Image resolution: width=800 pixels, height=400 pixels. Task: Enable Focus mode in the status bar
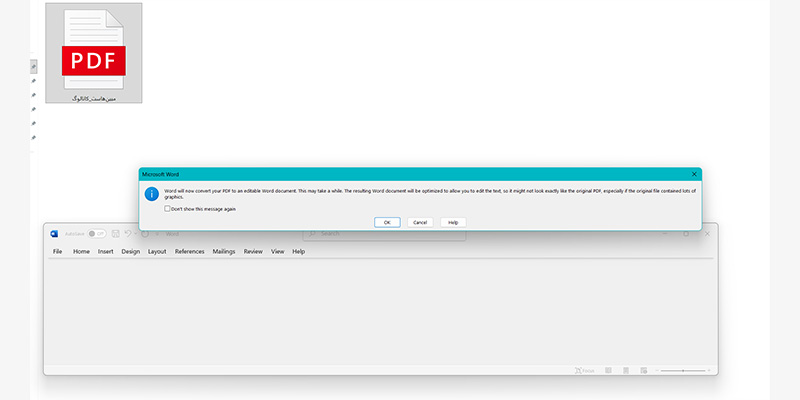pyautogui.click(x=583, y=370)
